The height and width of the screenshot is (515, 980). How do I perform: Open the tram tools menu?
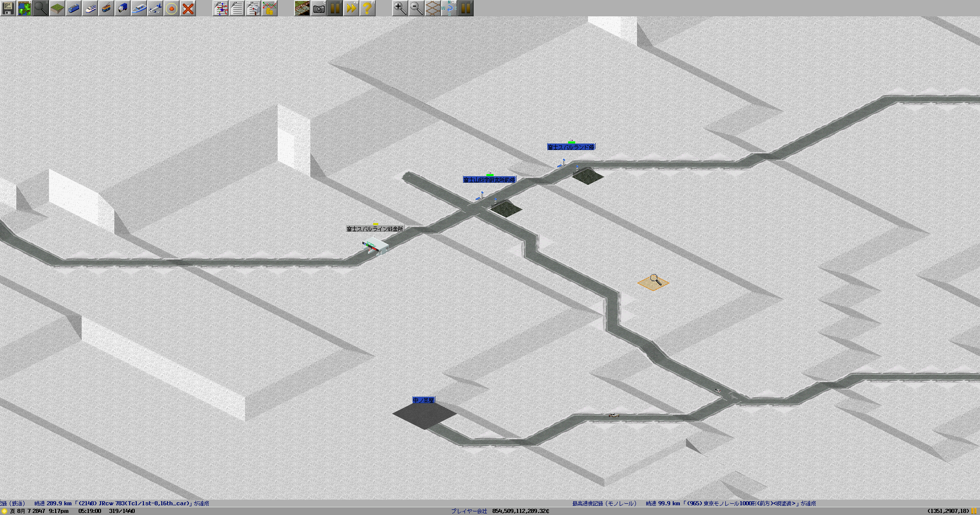[x=106, y=8]
